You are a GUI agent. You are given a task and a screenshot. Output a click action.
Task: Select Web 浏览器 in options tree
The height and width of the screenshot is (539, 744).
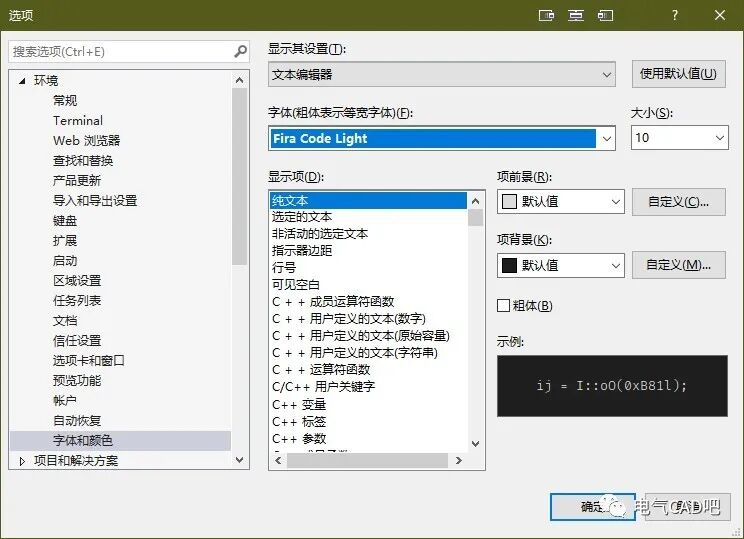(x=86, y=140)
